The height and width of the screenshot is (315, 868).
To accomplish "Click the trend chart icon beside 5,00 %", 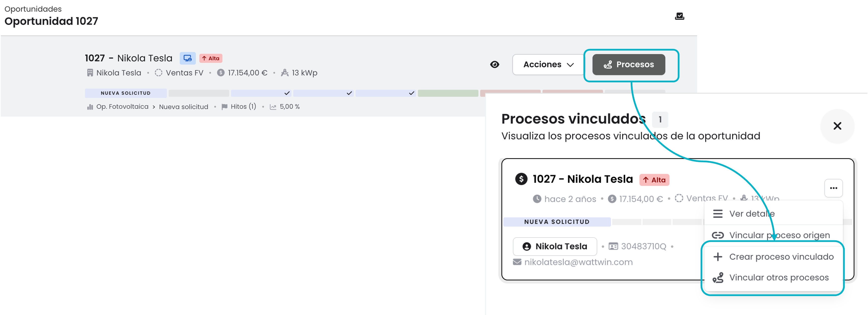I will pos(273,107).
